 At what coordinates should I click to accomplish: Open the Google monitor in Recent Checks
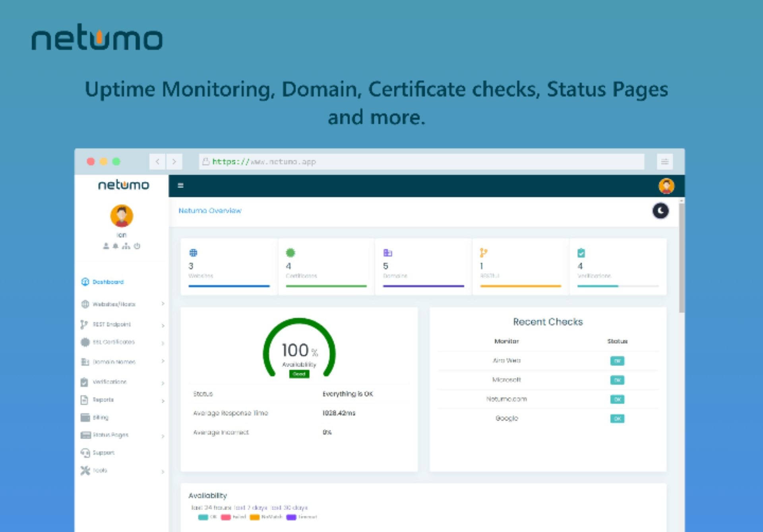click(x=506, y=418)
